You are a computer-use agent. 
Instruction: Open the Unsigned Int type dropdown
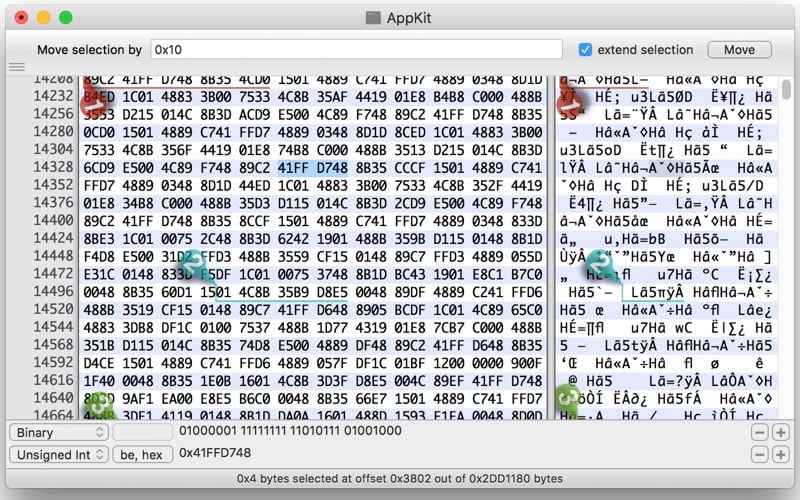click(58, 455)
